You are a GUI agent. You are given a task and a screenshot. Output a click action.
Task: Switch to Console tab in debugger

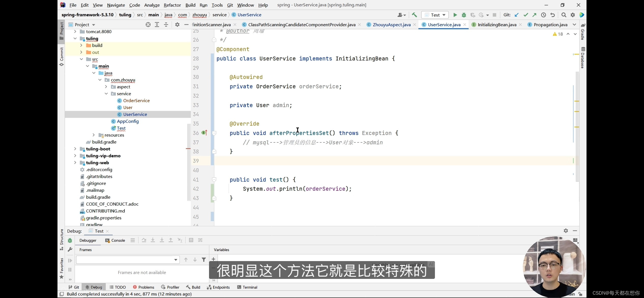click(115, 240)
